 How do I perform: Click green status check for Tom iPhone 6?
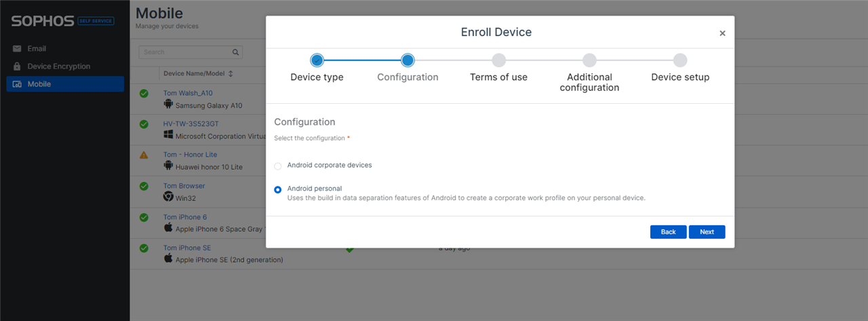144,217
